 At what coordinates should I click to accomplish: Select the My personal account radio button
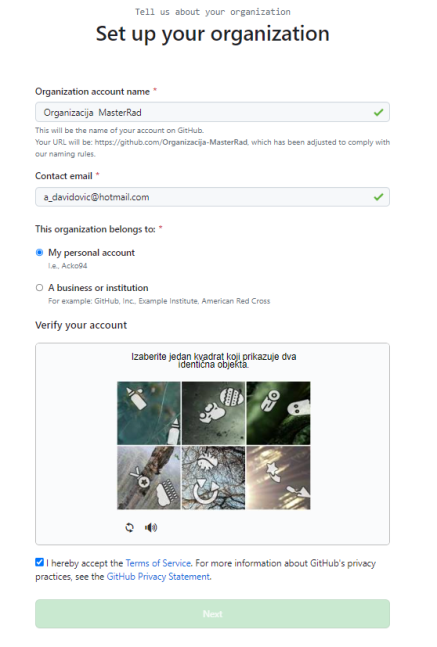[40, 253]
